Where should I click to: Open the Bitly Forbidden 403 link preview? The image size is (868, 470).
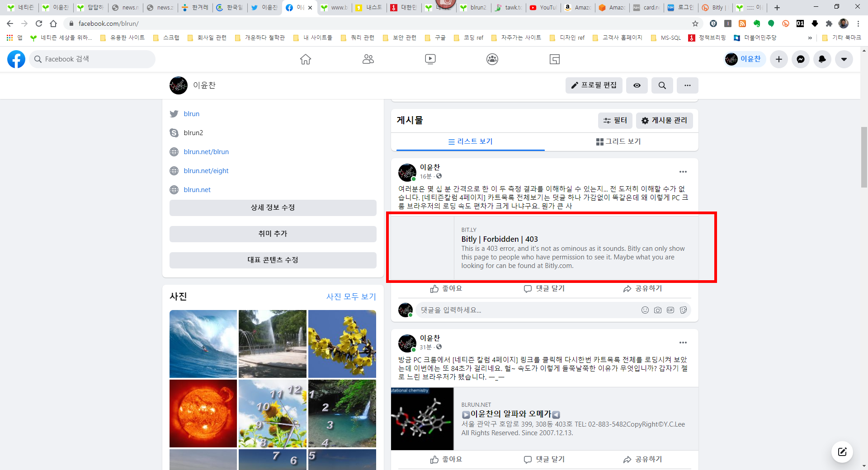[544, 248]
